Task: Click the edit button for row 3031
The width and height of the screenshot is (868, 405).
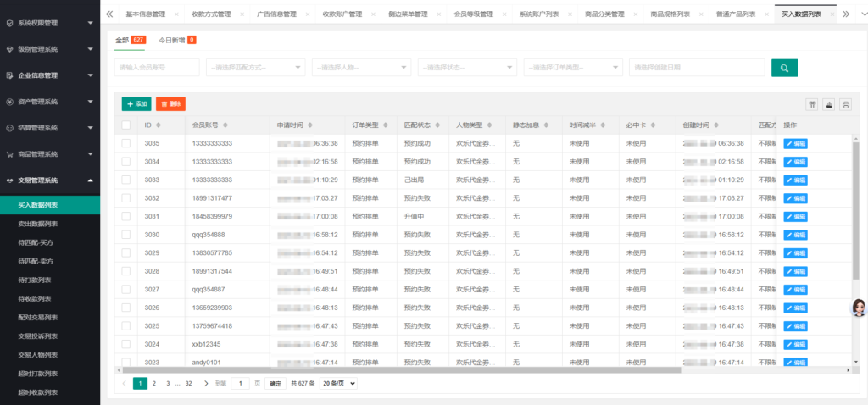Action: coord(795,216)
